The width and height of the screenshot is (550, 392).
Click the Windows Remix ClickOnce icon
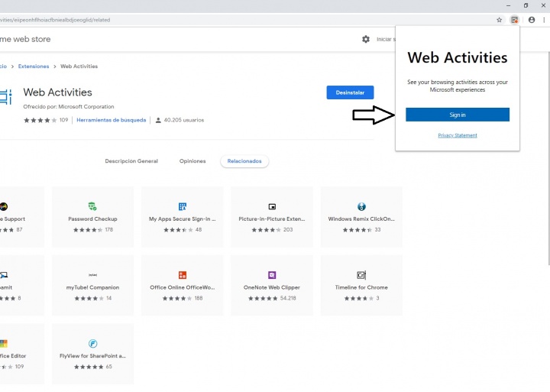(x=361, y=206)
